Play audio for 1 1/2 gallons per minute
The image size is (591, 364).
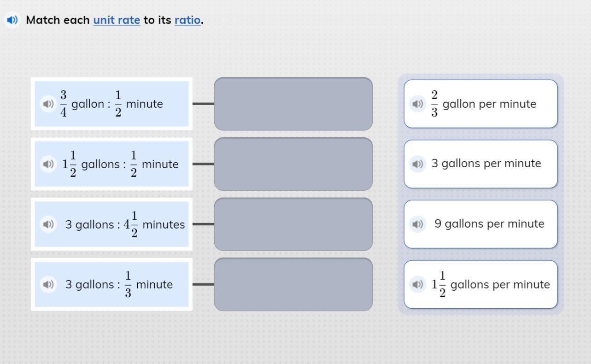pyautogui.click(x=417, y=284)
